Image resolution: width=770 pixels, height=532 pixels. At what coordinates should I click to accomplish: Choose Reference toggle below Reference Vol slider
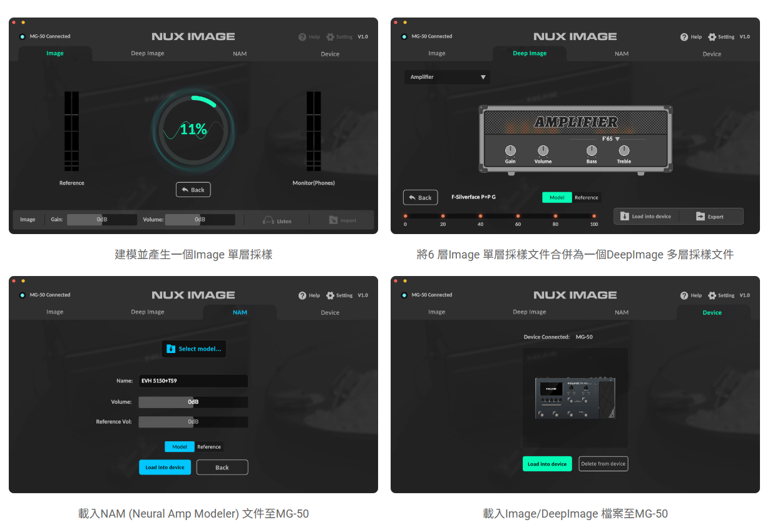(x=209, y=447)
